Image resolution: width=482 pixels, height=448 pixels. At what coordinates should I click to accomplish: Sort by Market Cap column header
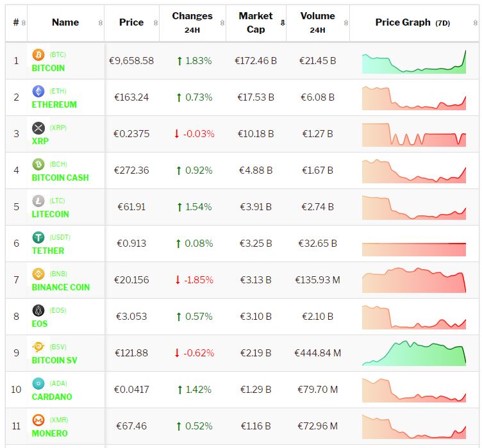point(256,22)
